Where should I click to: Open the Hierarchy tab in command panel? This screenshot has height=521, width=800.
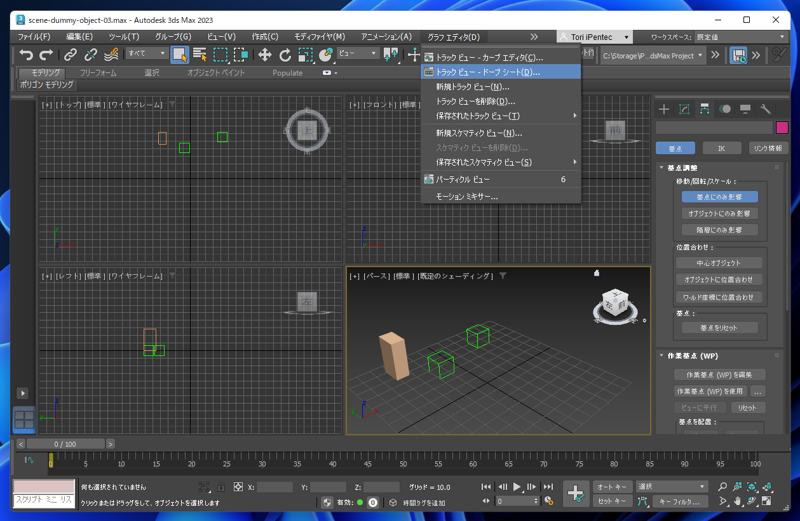coord(705,109)
